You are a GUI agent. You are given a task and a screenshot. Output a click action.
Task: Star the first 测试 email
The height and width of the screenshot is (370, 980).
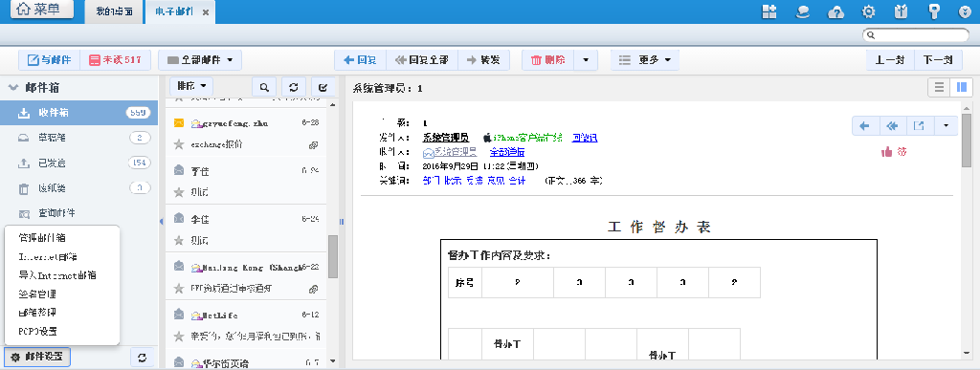(x=179, y=191)
